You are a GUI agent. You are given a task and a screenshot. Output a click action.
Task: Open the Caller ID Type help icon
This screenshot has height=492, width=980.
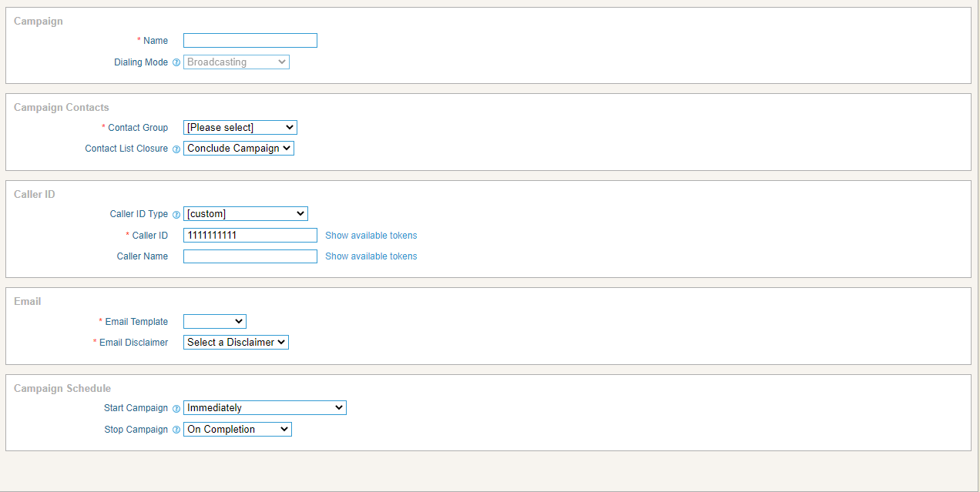click(176, 214)
